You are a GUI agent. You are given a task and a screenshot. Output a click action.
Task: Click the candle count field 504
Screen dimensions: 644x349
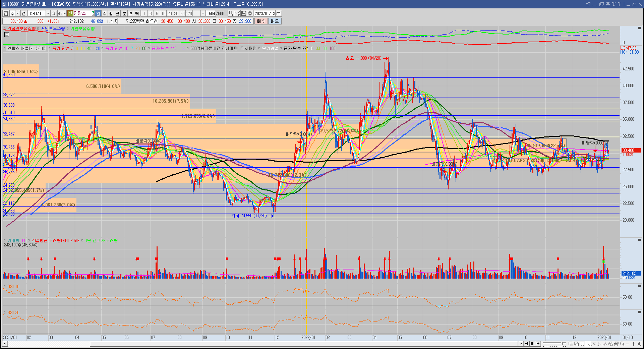[211, 13]
